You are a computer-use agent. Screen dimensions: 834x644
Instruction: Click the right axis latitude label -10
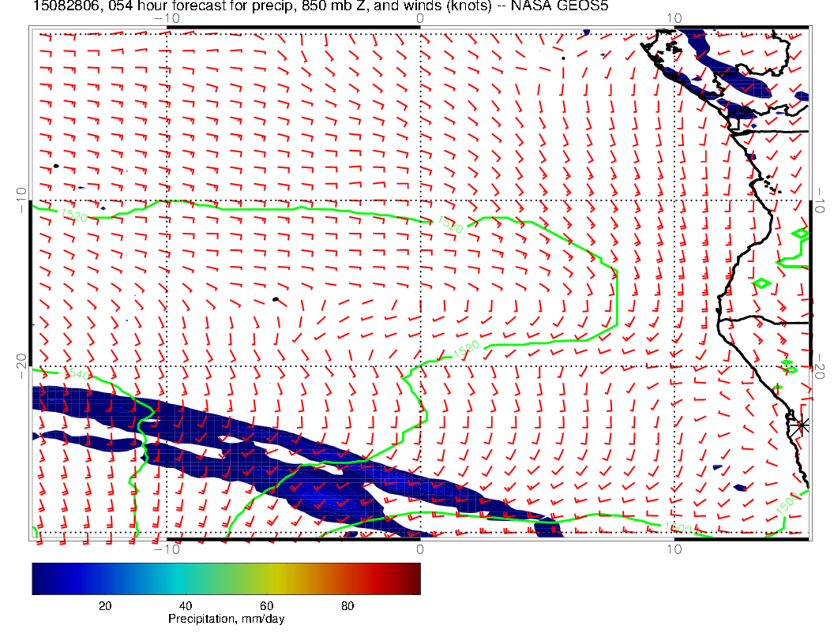coord(821,200)
